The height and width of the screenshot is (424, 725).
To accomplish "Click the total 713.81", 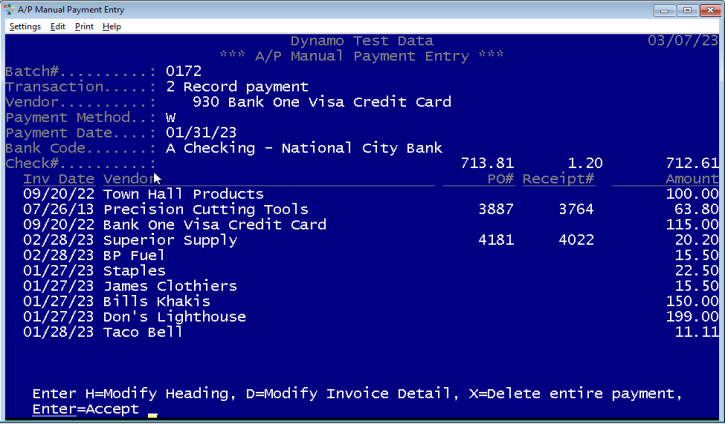I will [487, 163].
